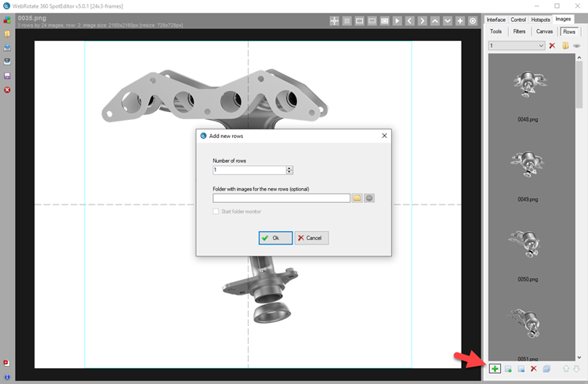588x384 pixels.
Task: Increase Number of rows with spinner up
Action: click(x=289, y=168)
